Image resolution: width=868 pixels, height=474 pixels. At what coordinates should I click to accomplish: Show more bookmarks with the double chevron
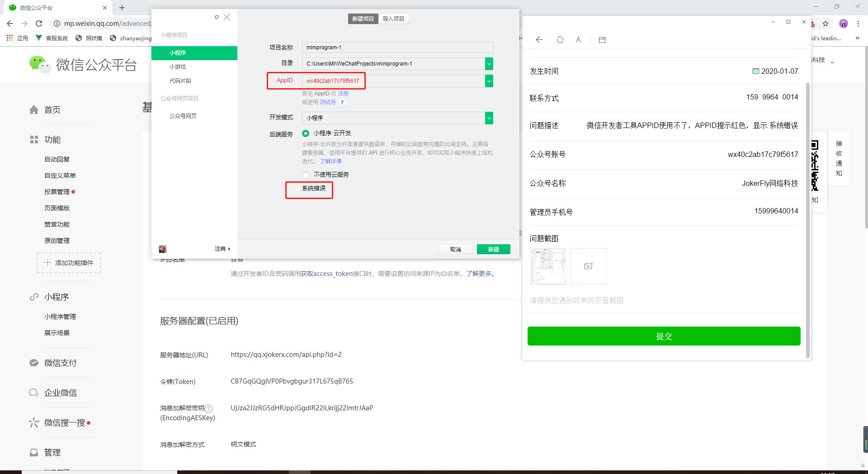coord(857,38)
